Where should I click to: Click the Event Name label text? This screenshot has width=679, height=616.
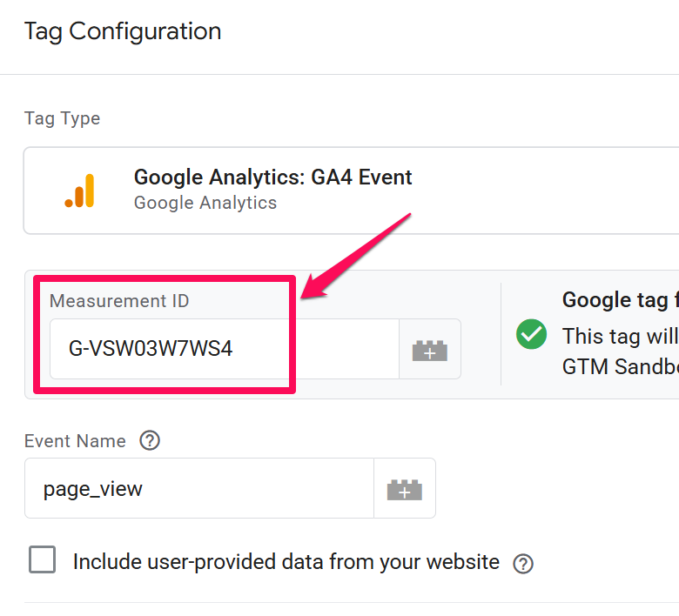[76, 441]
